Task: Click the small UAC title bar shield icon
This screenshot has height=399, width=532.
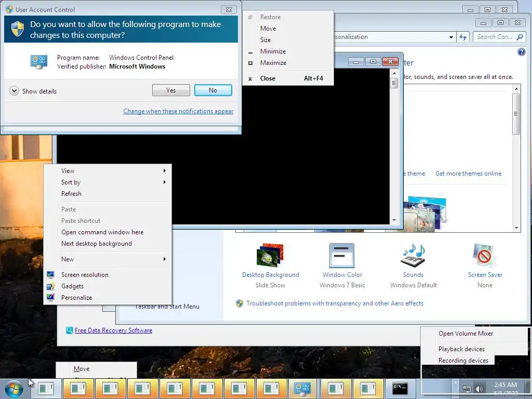Action: coord(9,9)
